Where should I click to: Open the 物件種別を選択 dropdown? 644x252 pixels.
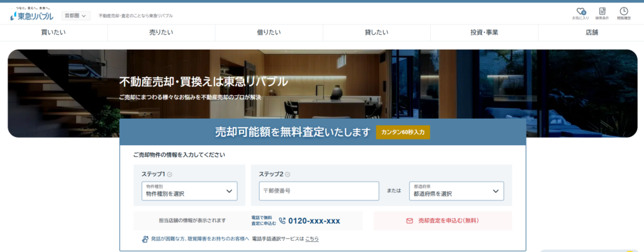click(x=189, y=191)
